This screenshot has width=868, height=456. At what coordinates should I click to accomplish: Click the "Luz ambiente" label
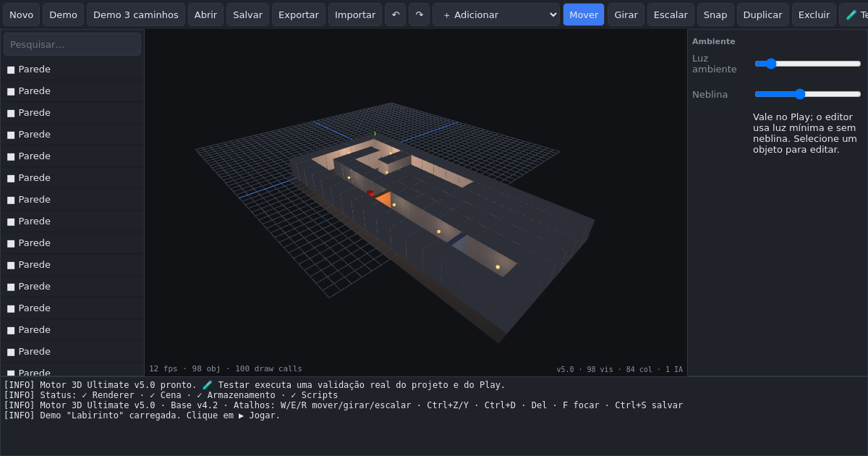pyautogui.click(x=715, y=64)
